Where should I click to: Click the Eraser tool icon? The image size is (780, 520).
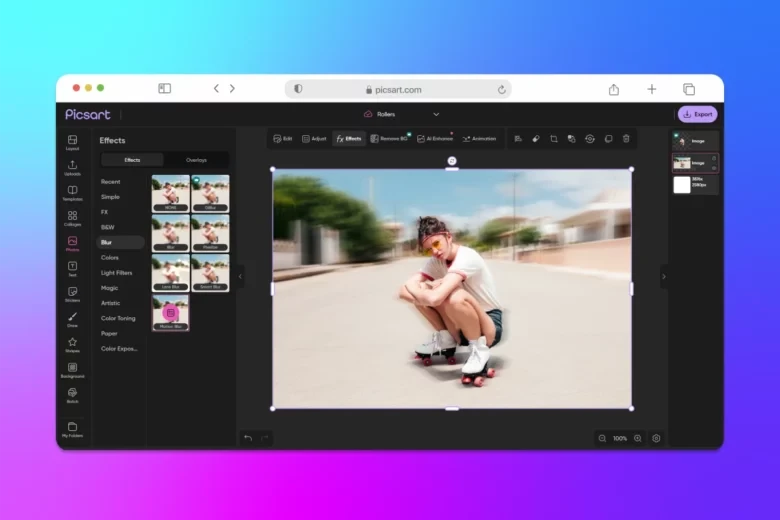click(535, 139)
